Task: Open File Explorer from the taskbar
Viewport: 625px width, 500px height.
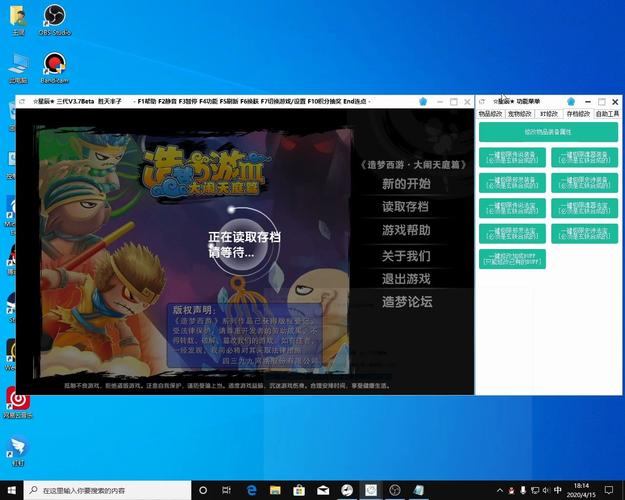Action: pyautogui.click(x=275, y=490)
